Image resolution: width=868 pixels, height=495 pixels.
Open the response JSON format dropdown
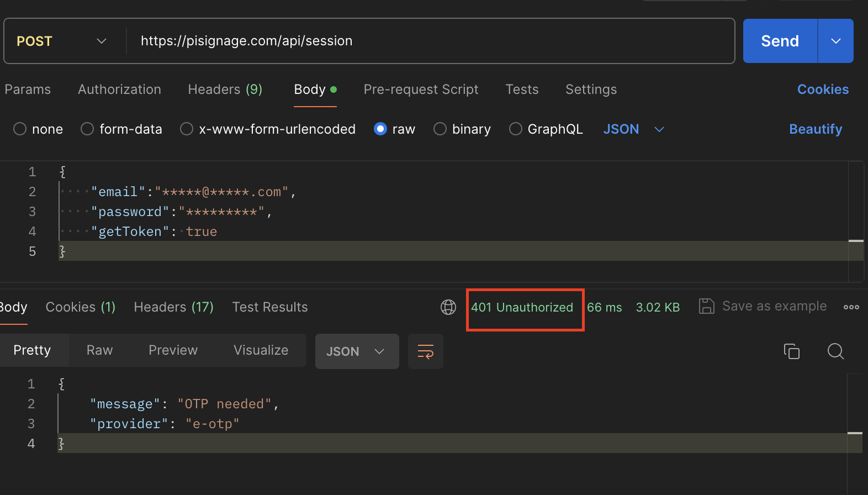pyautogui.click(x=356, y=351)
